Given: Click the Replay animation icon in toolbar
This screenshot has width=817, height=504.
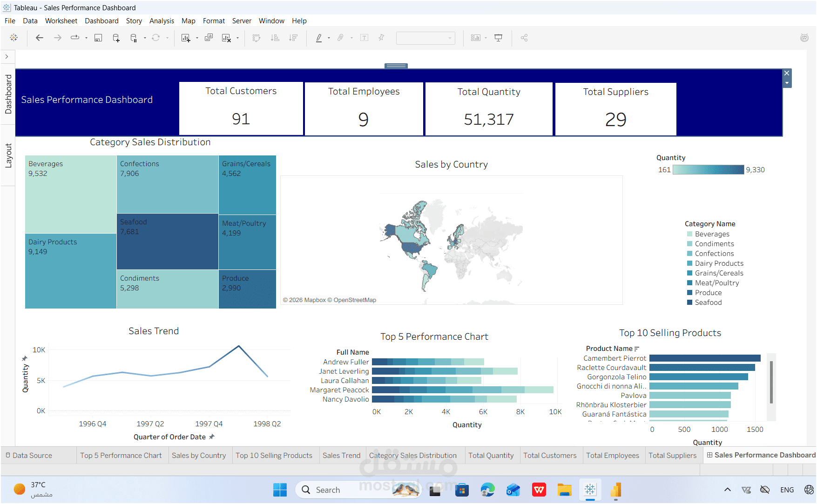Looking at the screenshot, I should (74, 38).
